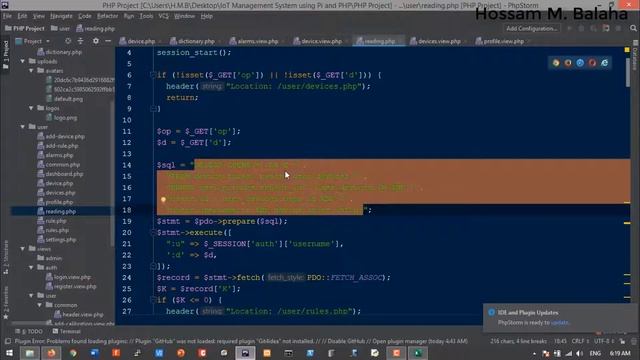Collapse the uploads folder
The width and height of the screenshot is (640, 360).
tap(23, 61)
